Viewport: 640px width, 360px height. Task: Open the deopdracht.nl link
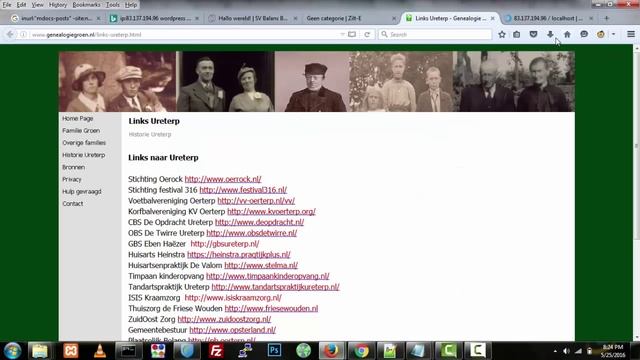(259, 222)
